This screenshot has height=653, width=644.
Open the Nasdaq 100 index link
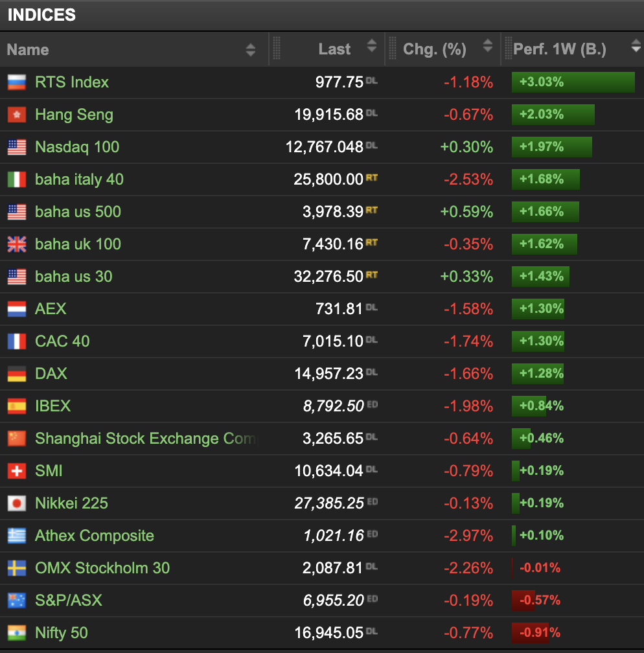(77, 147)
